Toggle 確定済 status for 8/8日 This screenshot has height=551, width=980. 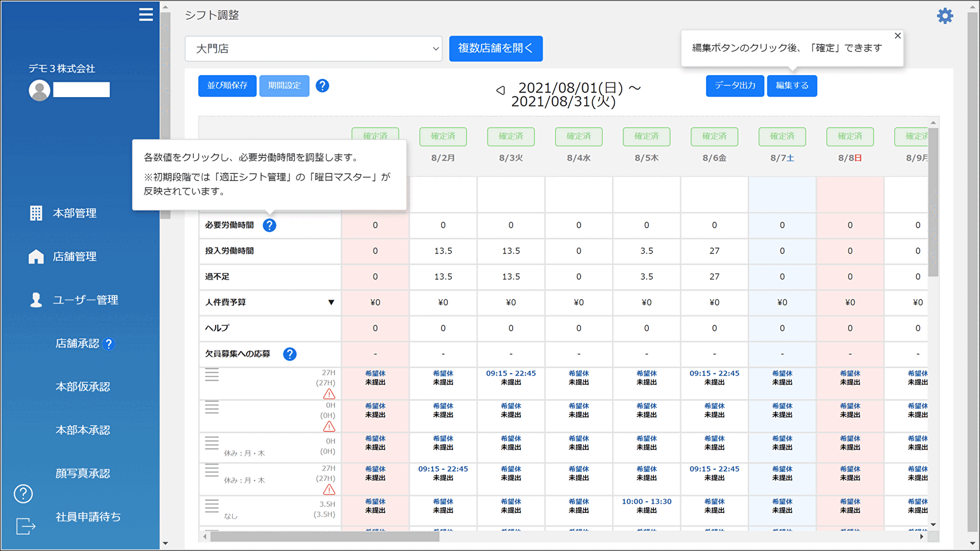(x=850, y=136)
